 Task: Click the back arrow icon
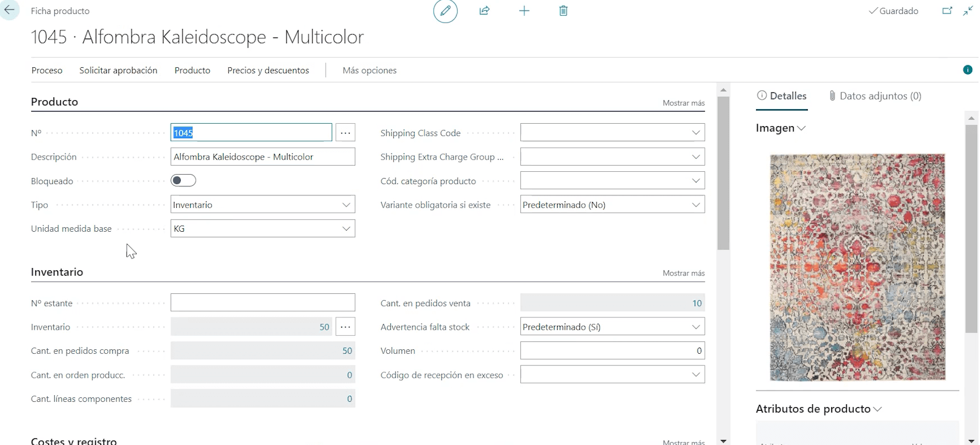click(10, 11)
